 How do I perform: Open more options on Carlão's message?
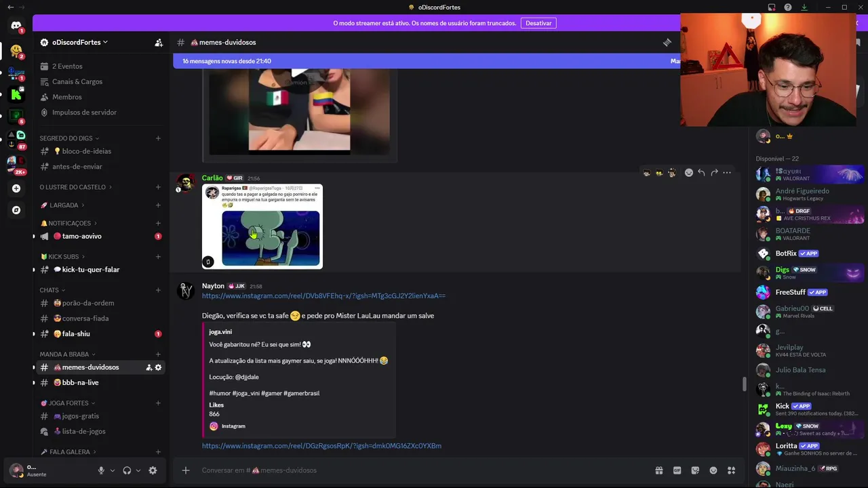coord(727,173)
